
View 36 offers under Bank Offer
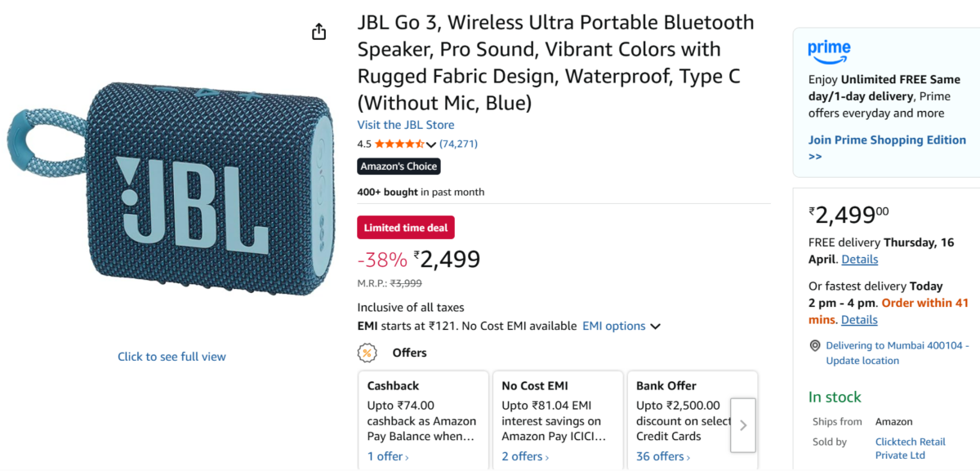(660, 456)
